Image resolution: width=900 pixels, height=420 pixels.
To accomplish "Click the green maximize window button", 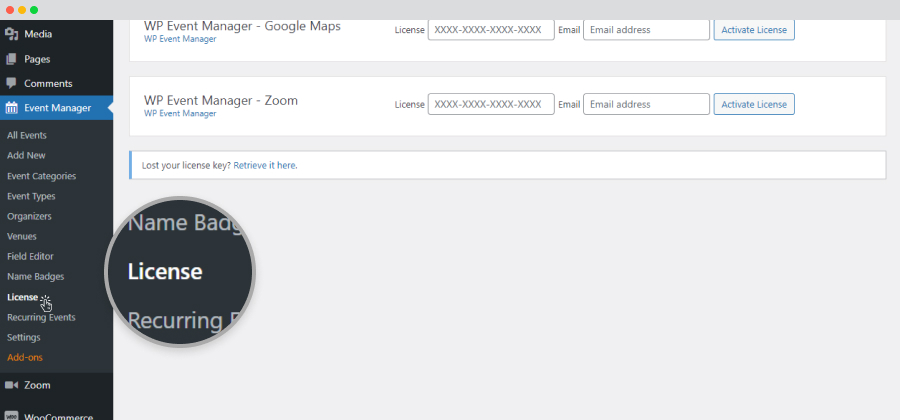I will click(34, 10).
